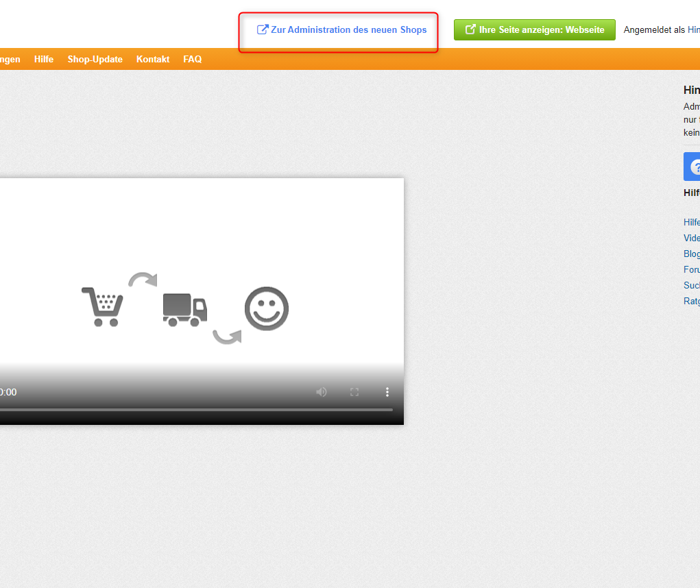Screen dimensions: 700x588
Task: Enter fullscreen mode on the video player
Action: (354, 392)
